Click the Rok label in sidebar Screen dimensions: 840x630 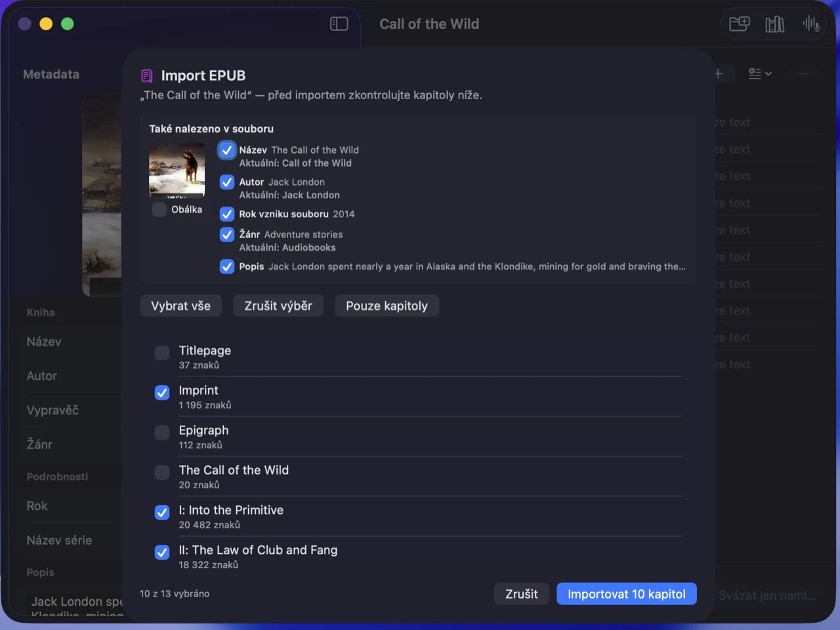coord(37,506)
